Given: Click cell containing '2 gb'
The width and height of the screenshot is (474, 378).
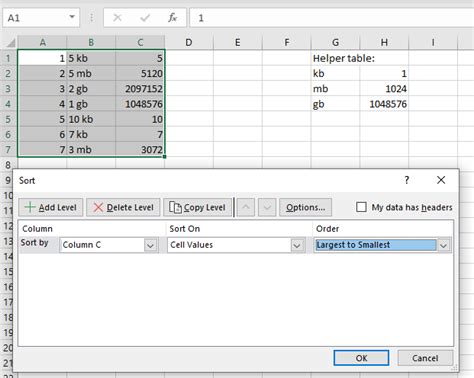Looking at the screenshot, I should 91,89.
